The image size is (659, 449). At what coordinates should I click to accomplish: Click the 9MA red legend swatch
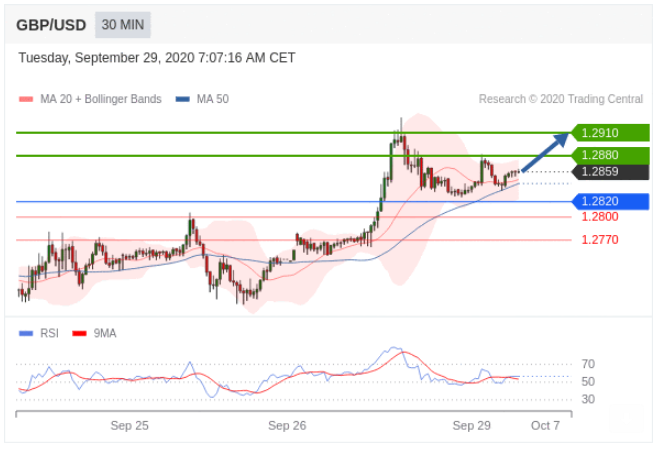[x=79, y=334]
